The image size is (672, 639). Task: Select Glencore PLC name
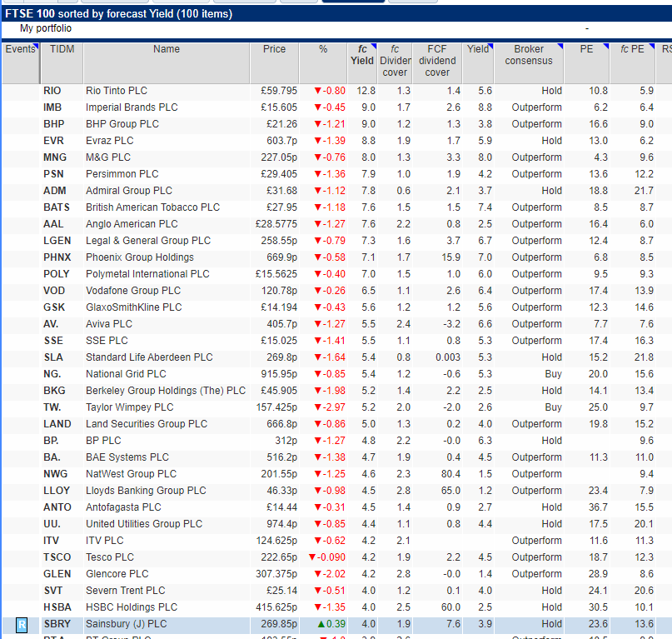pos(117,574)
